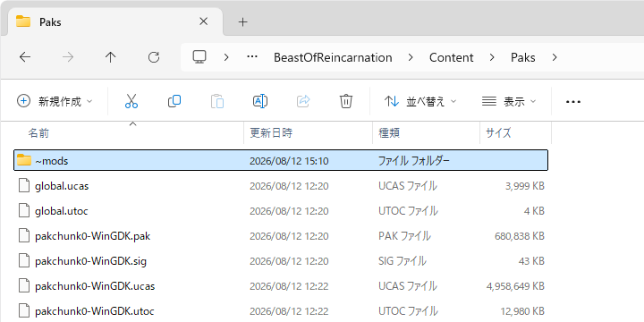Screen dimensions: 644x322
Task: Select the file name pakchunk0-WinGDK.utoc
Action: (95, 311)
